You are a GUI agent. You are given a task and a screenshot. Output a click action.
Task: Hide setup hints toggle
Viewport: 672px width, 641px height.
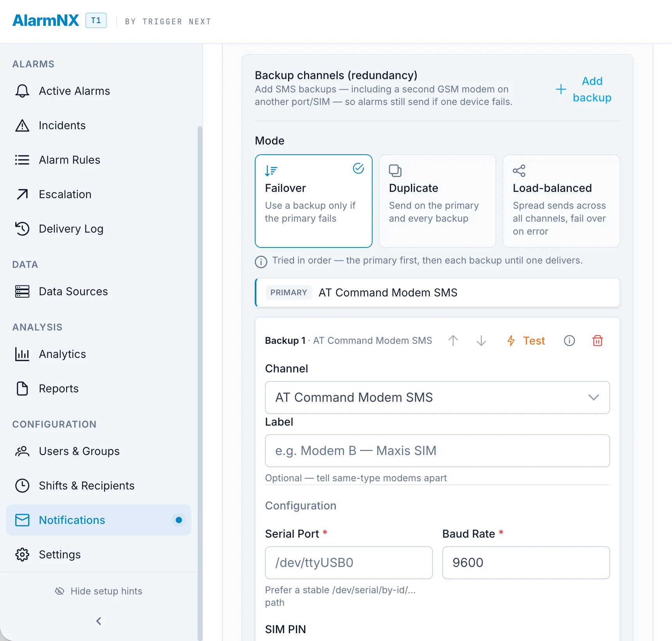[99, 591]
